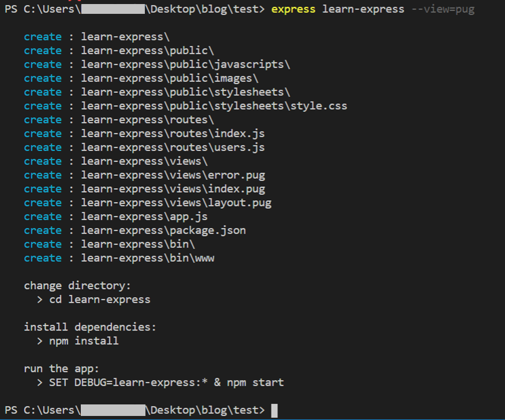Click the path 'learn-express\routes\index.js'
The image size is (505, 420).
coord(173,134)
